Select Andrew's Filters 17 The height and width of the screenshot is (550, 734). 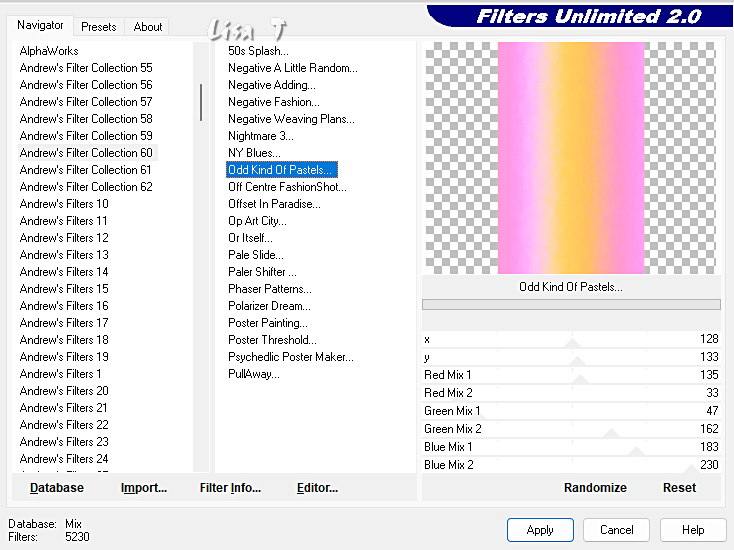tap(64, 323)
